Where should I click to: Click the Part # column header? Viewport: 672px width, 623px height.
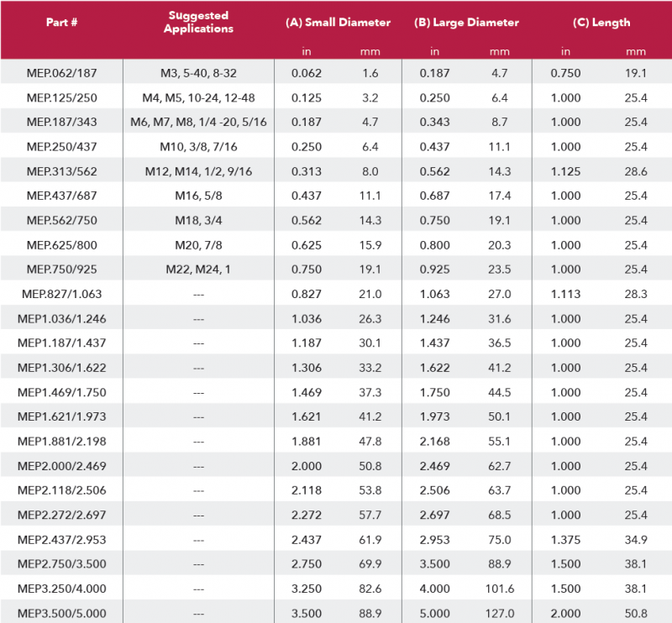click(61, 23)
